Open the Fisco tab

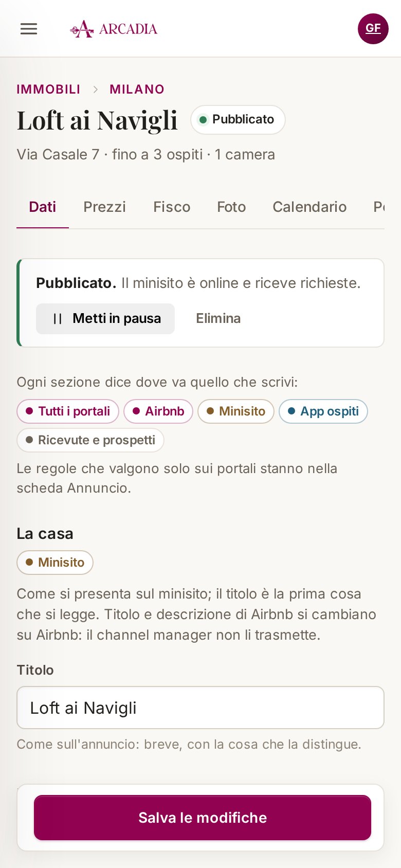point(172,207)
